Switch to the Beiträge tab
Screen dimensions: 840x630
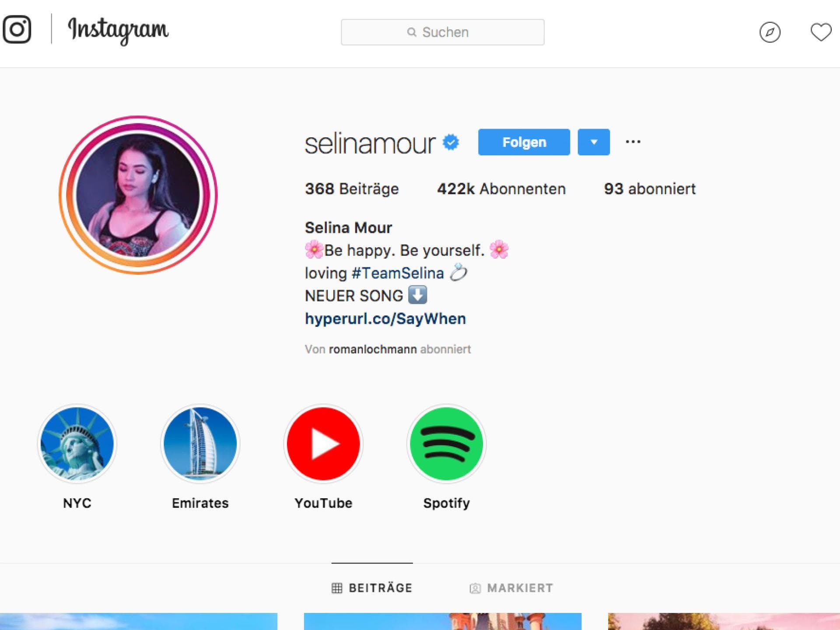372,588
